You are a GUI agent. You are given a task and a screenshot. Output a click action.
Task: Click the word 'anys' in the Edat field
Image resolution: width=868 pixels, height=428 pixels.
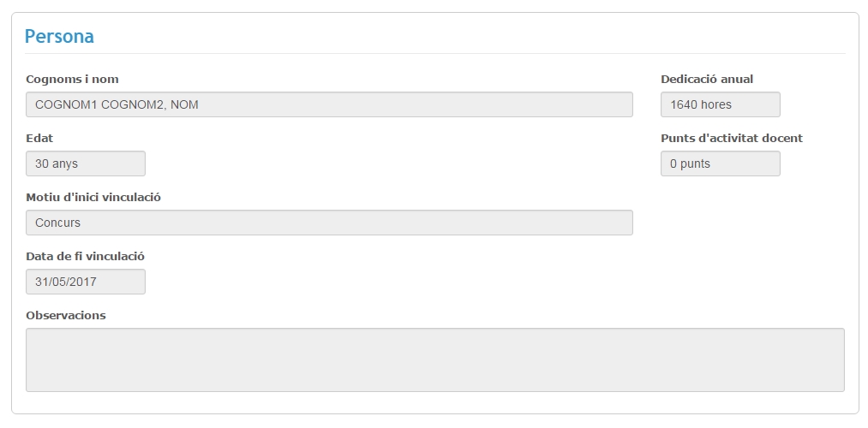click(x=65, y=163)
